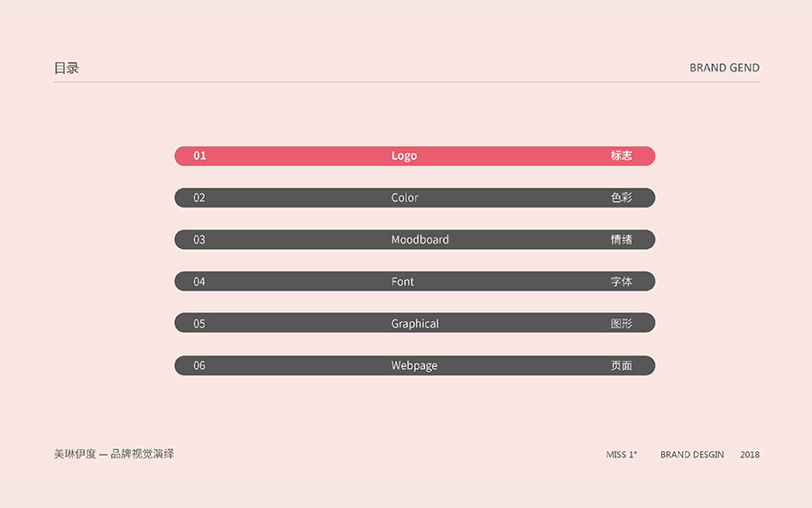Click the 字体 label in the Font bar
Viewport: 812px width, 508px height.
tap(621, 282)
